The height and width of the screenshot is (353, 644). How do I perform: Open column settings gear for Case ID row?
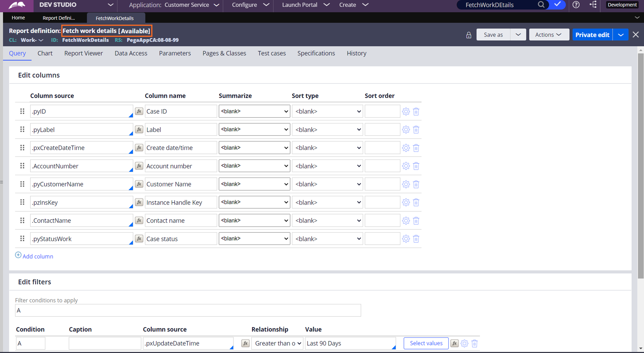(x=406, y=111)
